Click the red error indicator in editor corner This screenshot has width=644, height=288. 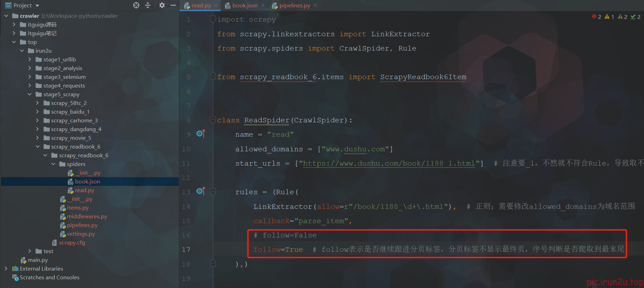596,17
